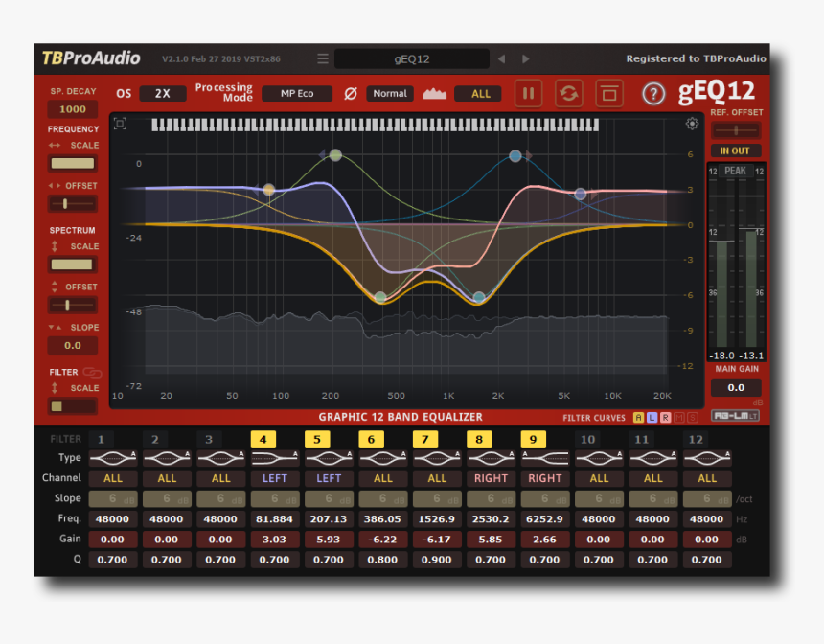This screenshot has height=644, width=824.
Task: Toggle the phase invert symbol
Action: [x=350, y=94]
